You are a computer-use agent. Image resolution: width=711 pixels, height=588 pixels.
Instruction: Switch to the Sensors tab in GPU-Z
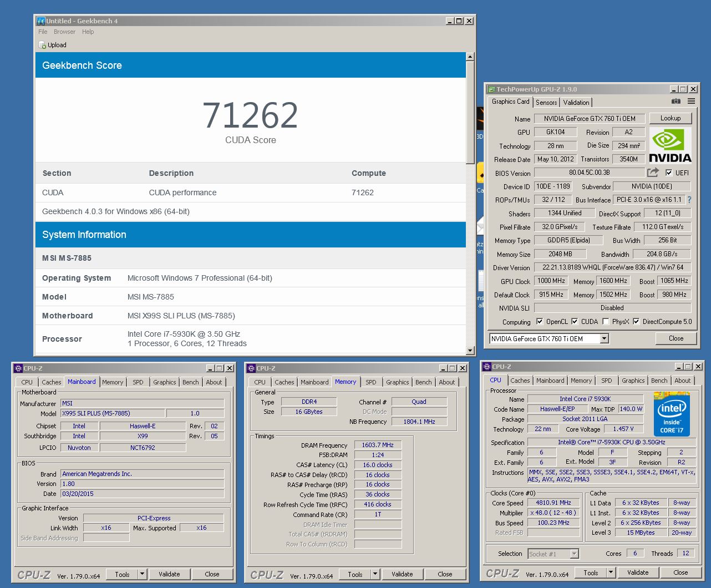(x=546, y=103)
